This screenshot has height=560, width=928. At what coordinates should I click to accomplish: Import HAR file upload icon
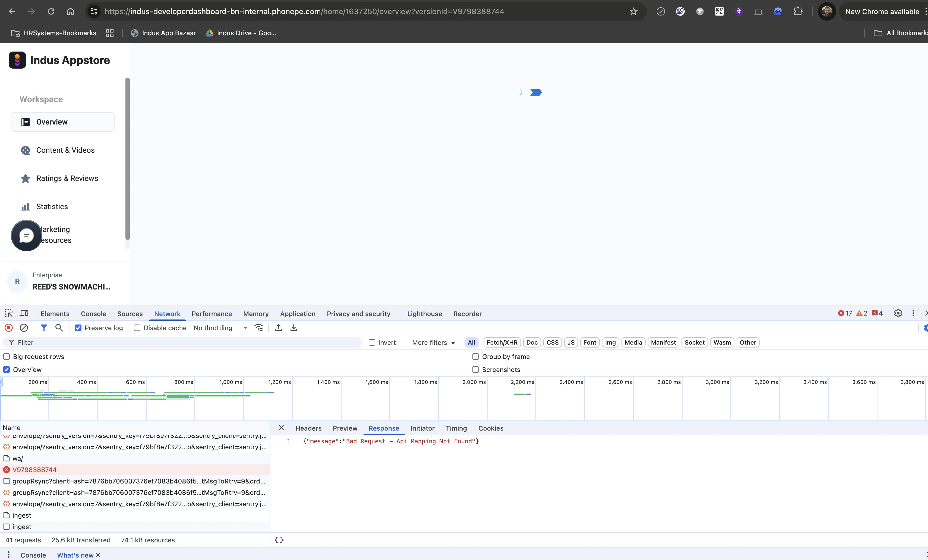click(x=278, y=328)
